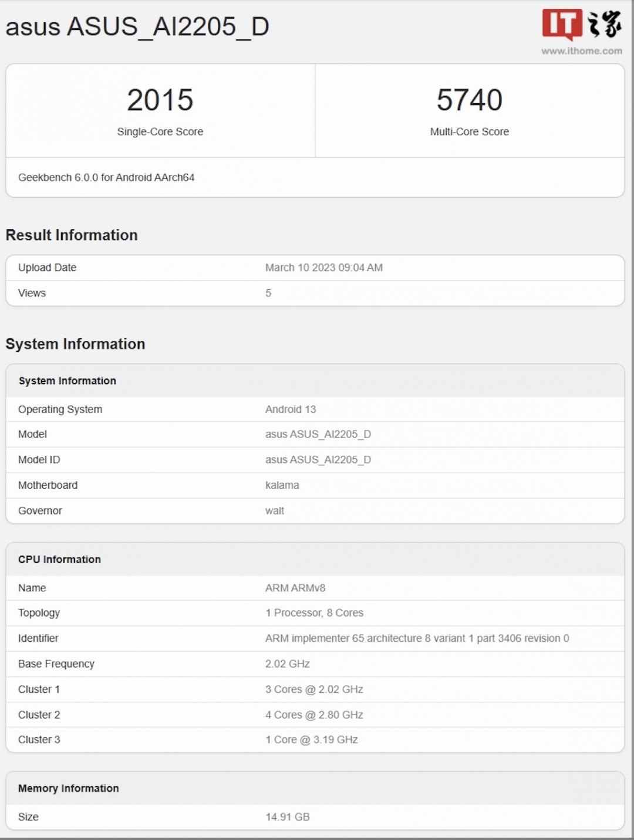Select the Cluster 3 value 1 Core @ 3.19 GHz
The width and height of the screenshot is (634, 840).
[311, 740]
